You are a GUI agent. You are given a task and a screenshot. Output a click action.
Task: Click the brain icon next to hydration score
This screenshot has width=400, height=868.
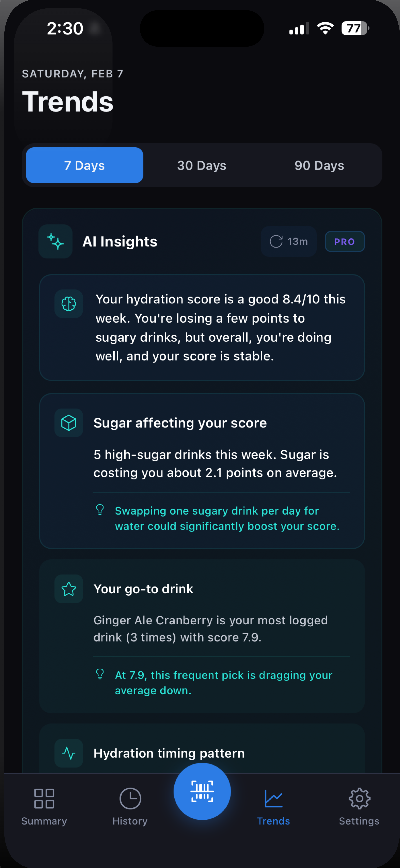coord(69,304)
